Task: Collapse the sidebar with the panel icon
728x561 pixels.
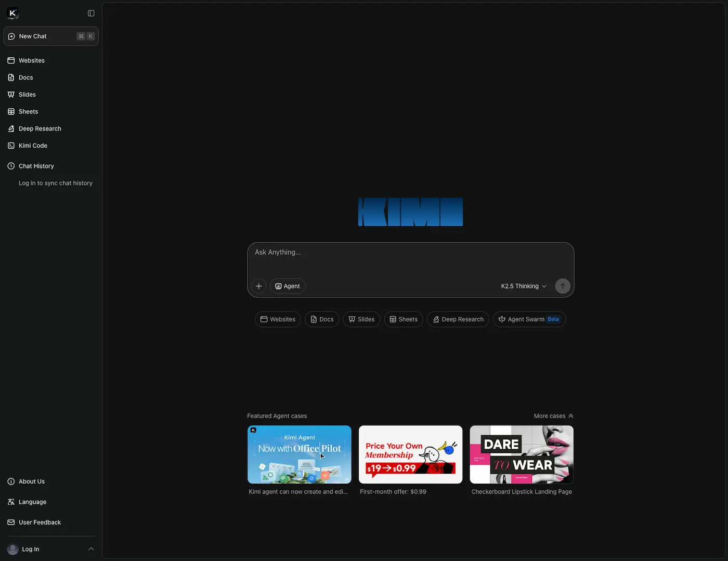Action: coord(91,13)
